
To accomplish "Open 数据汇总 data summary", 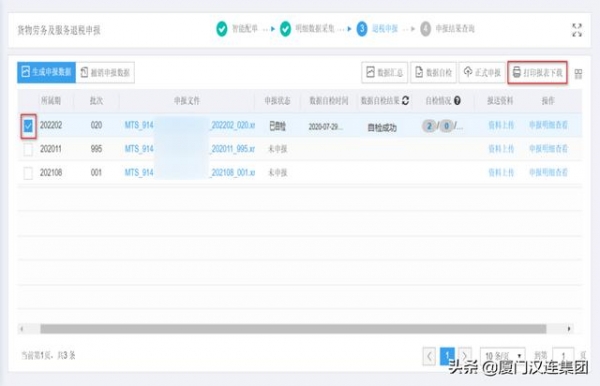I will (385, 72).
